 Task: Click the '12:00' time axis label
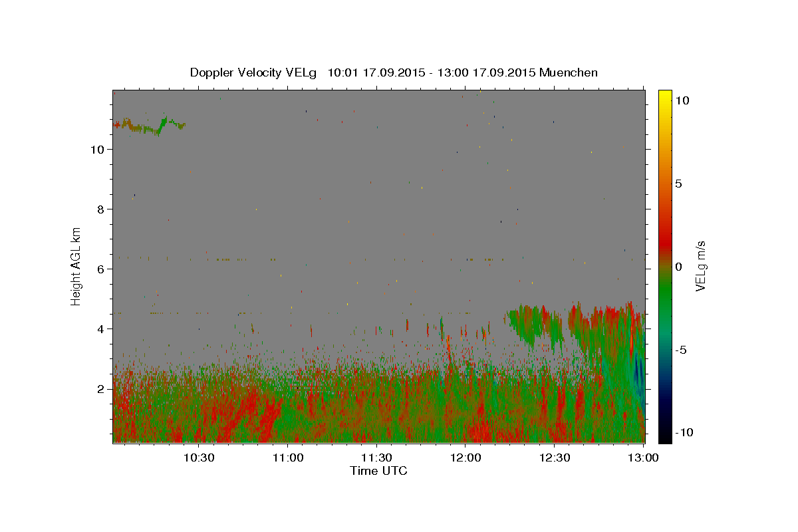click(465, 458)
